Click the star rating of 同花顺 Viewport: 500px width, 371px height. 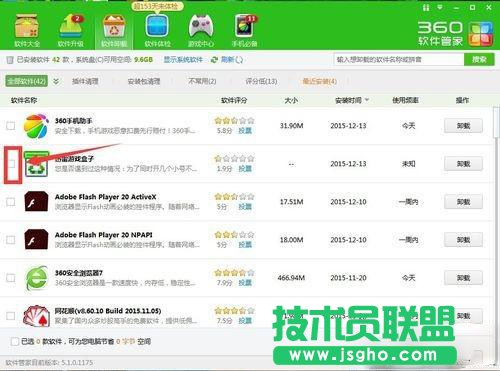click(x=234, y=310)
